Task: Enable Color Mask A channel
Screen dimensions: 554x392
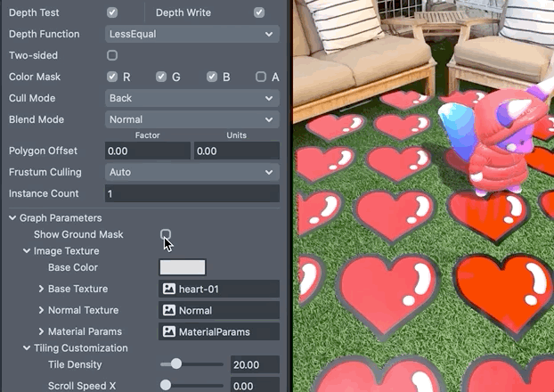Action: pyautogui.click(x=261, y=77)
